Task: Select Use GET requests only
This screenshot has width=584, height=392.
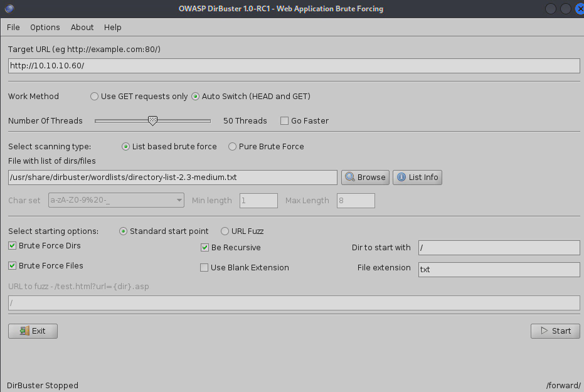Action: 95,97
